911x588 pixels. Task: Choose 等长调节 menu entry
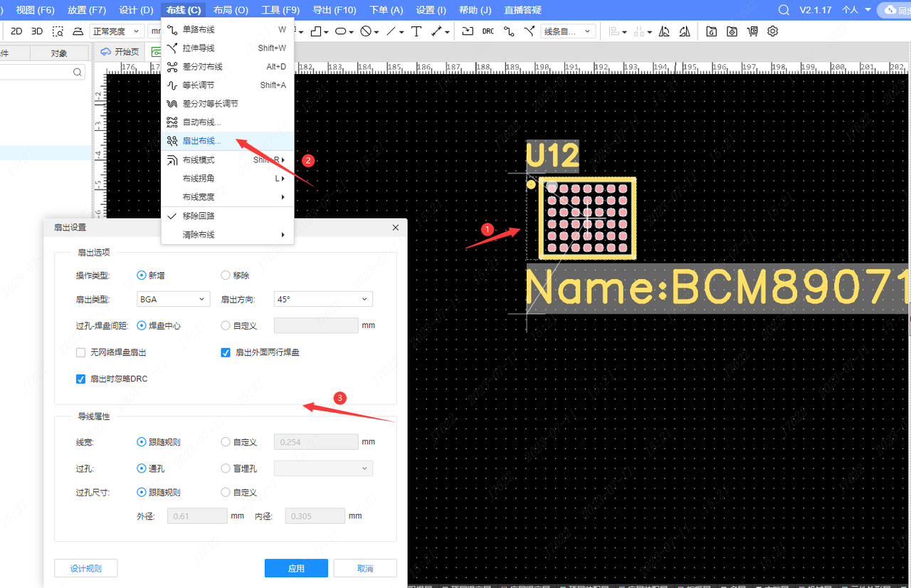point(228,85)
